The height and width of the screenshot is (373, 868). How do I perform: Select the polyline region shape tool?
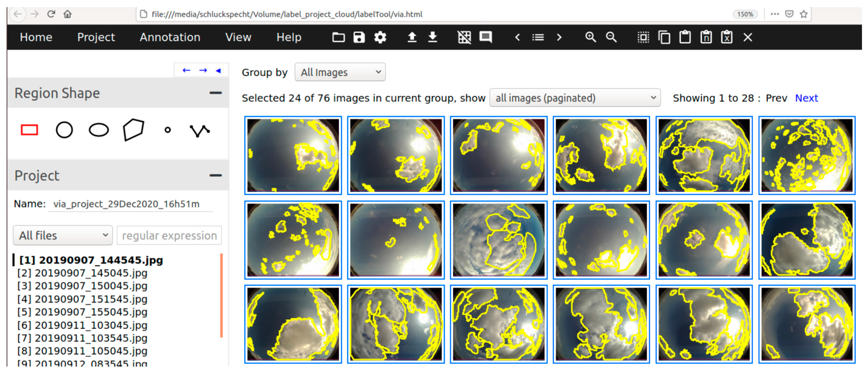click(200, 130)
